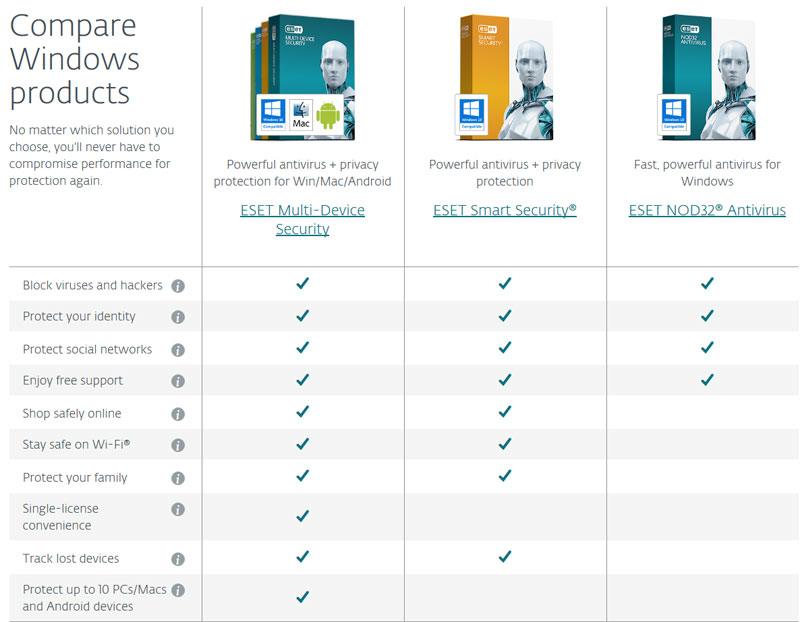Open ESET Smart Security link
800x622 pixels.
coord(505,210)
